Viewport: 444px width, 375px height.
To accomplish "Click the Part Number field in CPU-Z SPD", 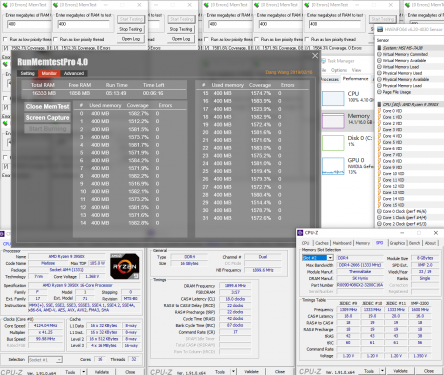I will pyautogui.click(x=360, y=285).
